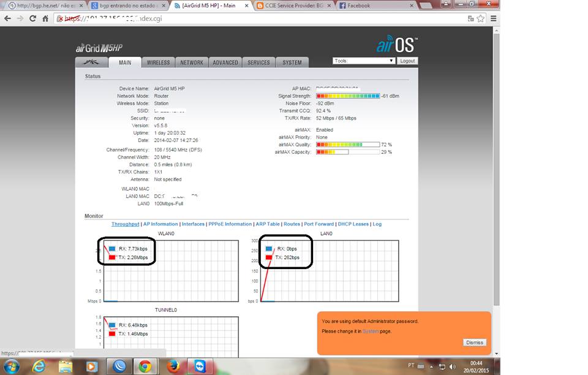Reload the current page
588x375 pixels.
point(33,18)
